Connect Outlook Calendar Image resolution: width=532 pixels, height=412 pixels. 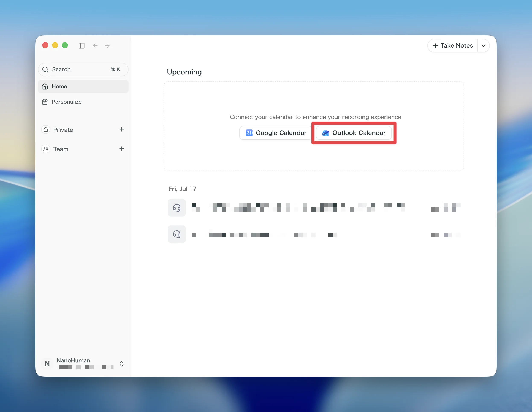354,133
